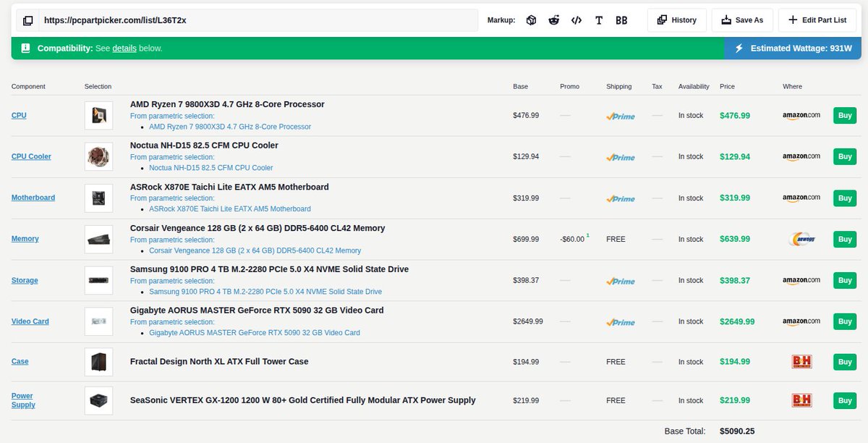The width and height of the screenshot is (868, 443).
Task: Click the Amazon logo in Motherboard row
Action: (801, 198)
